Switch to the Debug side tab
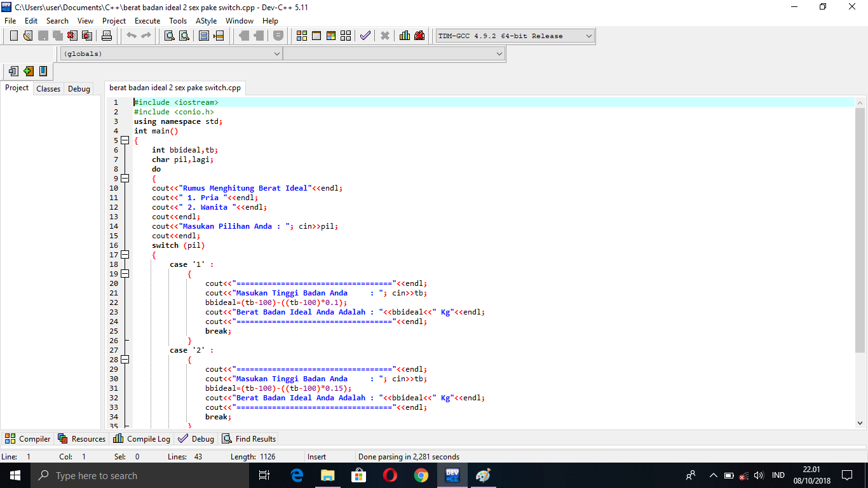The width and height of the screenshot is (868, 488). 79,89
